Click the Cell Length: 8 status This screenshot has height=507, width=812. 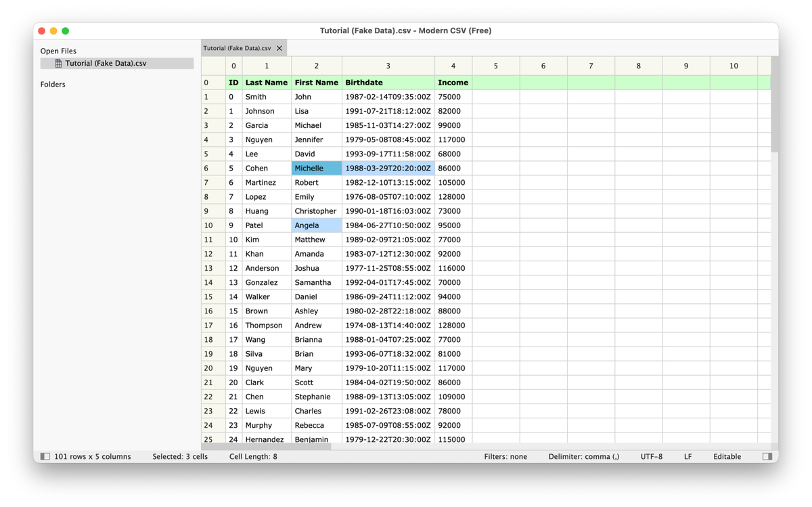click(x=253, y=456)
